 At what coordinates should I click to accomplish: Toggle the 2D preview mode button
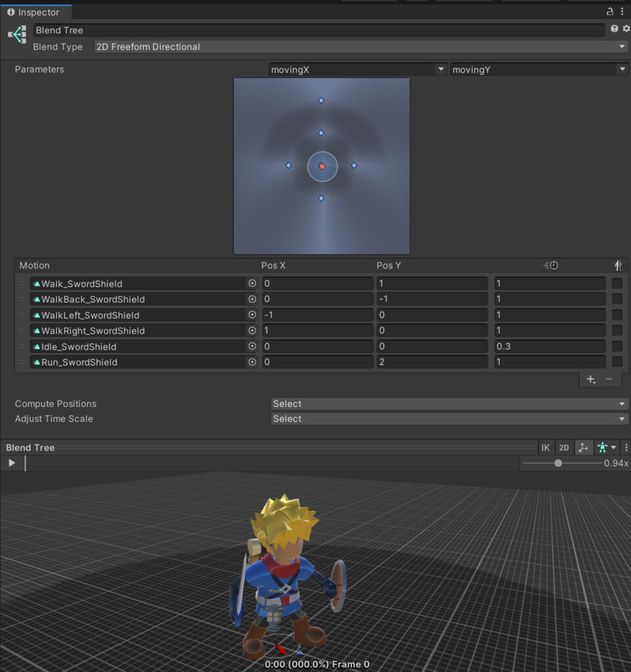[564, 448]
